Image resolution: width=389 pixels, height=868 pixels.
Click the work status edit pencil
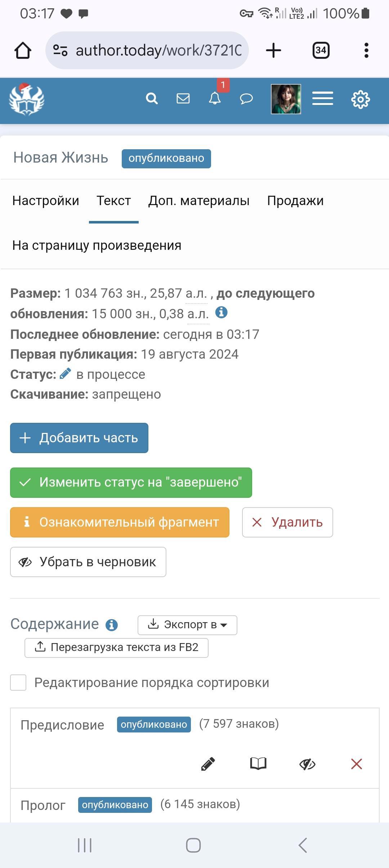[65, 374]
